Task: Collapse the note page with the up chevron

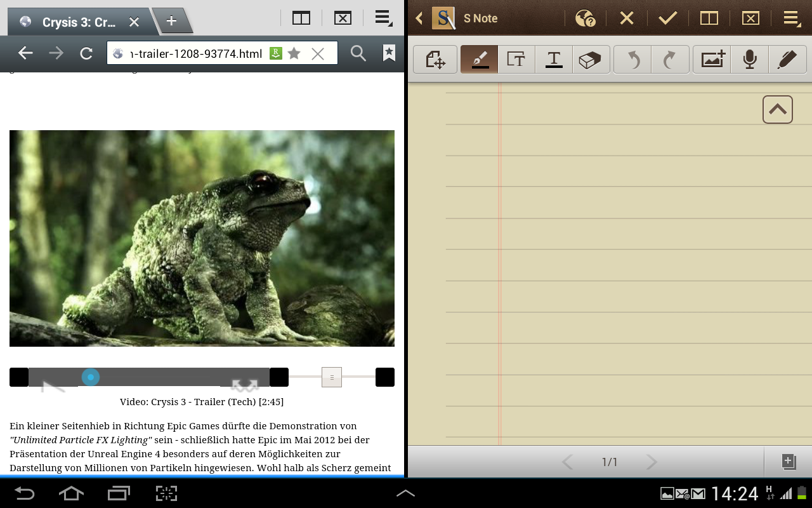Action: click(777, 109)
